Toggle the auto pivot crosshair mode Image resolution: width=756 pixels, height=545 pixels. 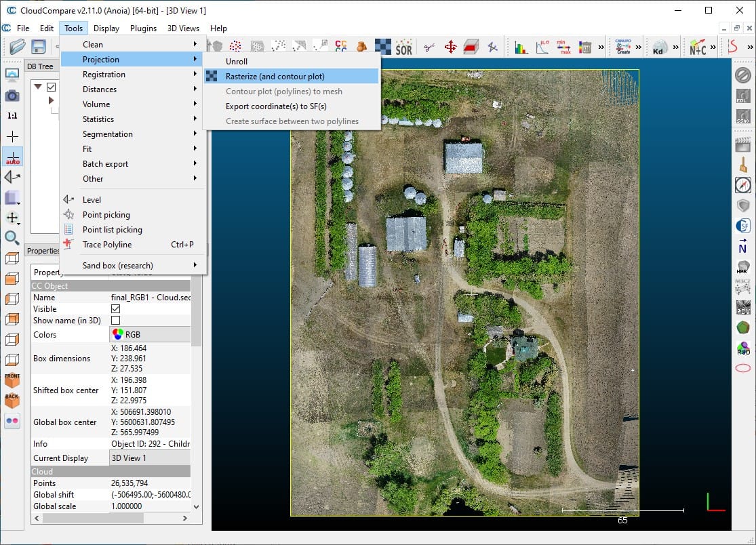click(12, 157)
